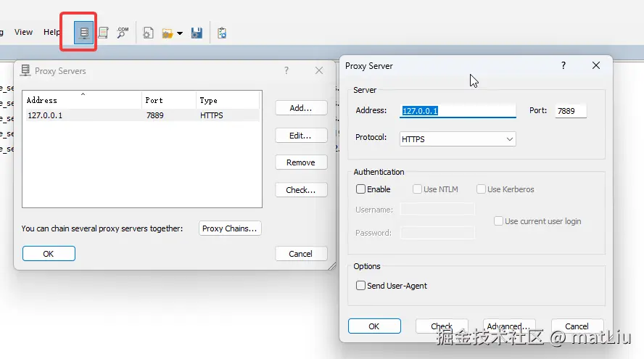The image size is (644, 359).
Task: Toggle the Use NTLM checkbox
Action: point(417,189)
